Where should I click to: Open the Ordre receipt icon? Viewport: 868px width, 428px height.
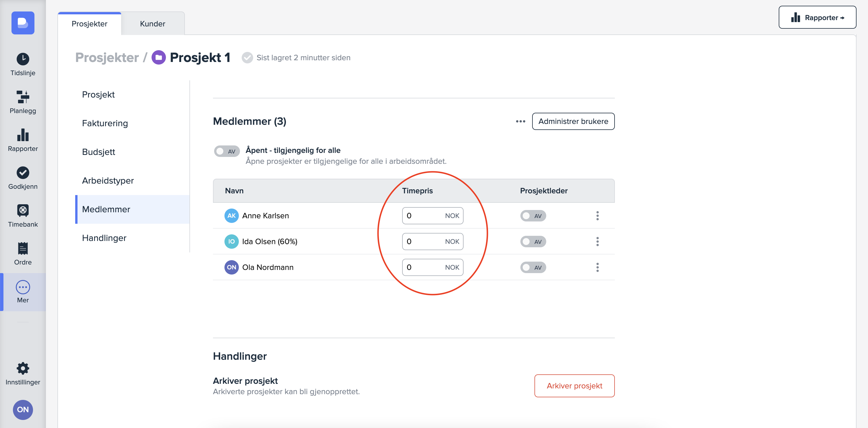[23, 253]
